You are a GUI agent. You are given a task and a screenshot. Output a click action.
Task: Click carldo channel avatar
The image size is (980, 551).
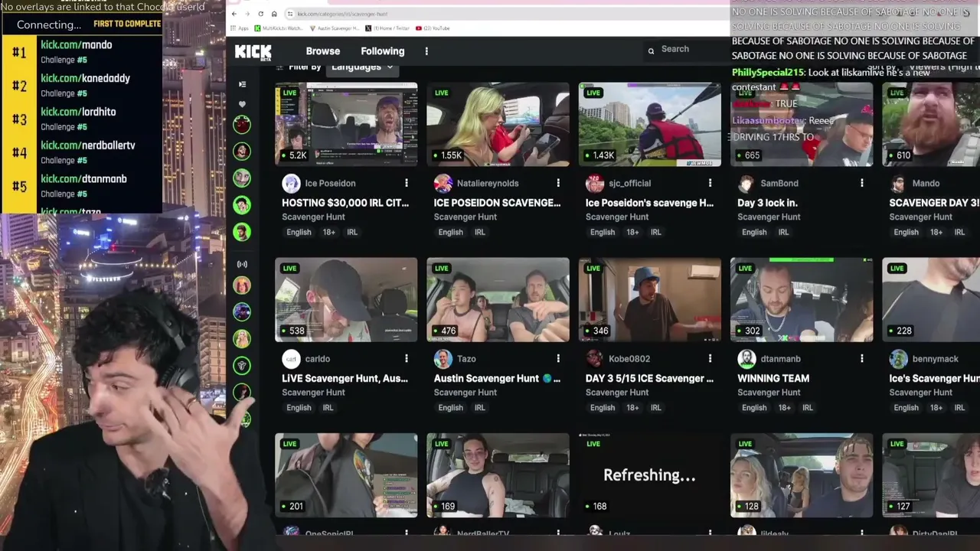pos(291,358)
